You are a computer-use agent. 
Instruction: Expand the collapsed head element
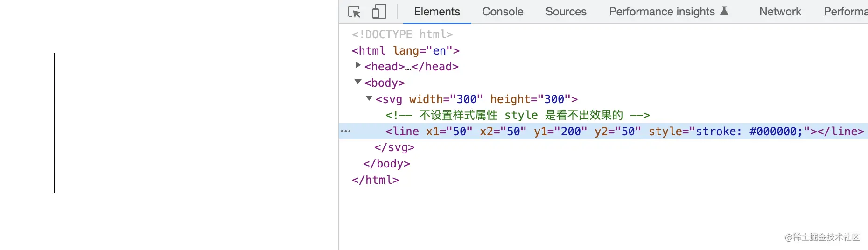358,65
